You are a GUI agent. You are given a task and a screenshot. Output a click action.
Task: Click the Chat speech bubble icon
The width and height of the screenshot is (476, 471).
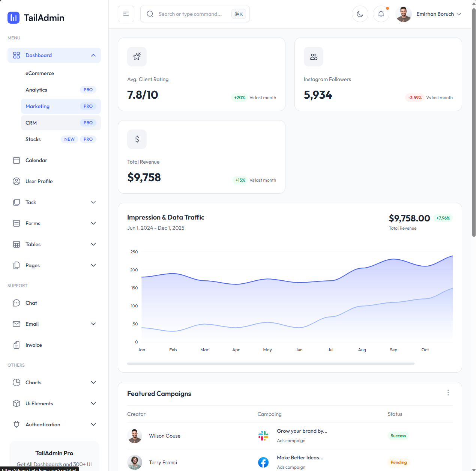[x=17, y=303]
